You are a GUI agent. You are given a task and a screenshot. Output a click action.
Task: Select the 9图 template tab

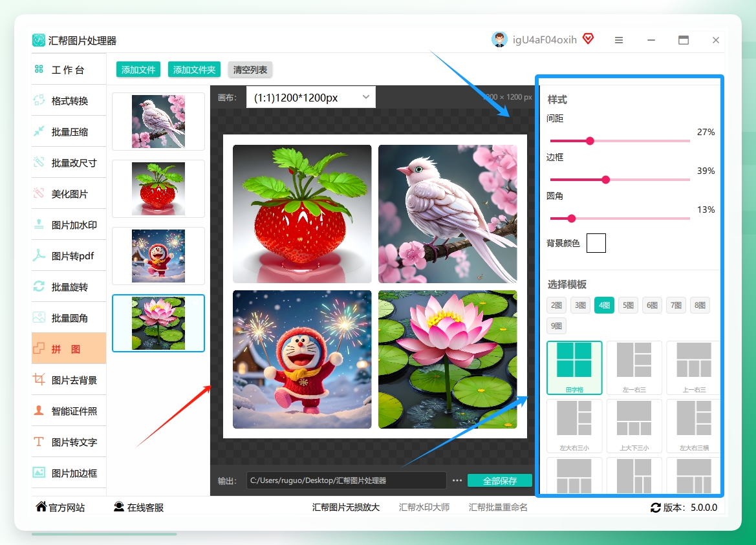tap(556, 326)
